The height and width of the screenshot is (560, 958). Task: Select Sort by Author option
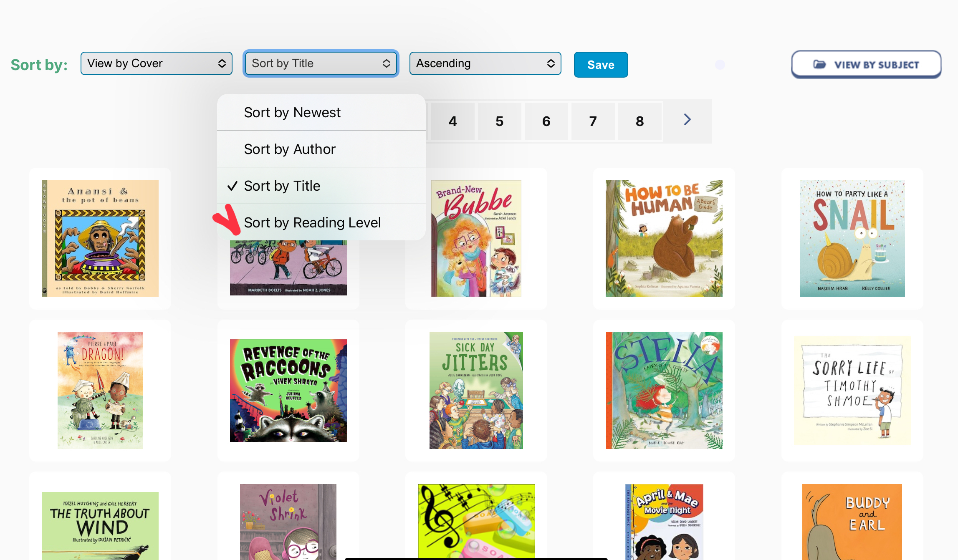[321, 149]
